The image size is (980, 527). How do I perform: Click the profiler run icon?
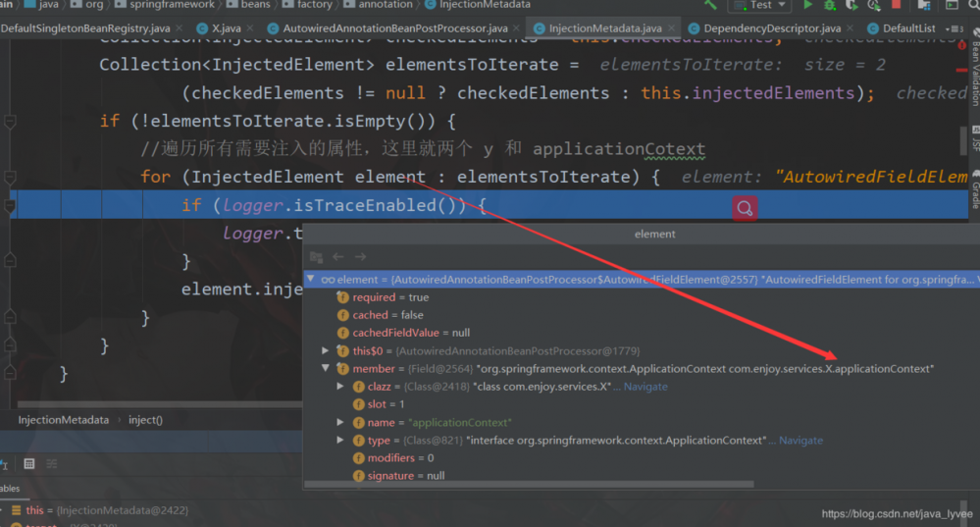(x=874, y=5)
